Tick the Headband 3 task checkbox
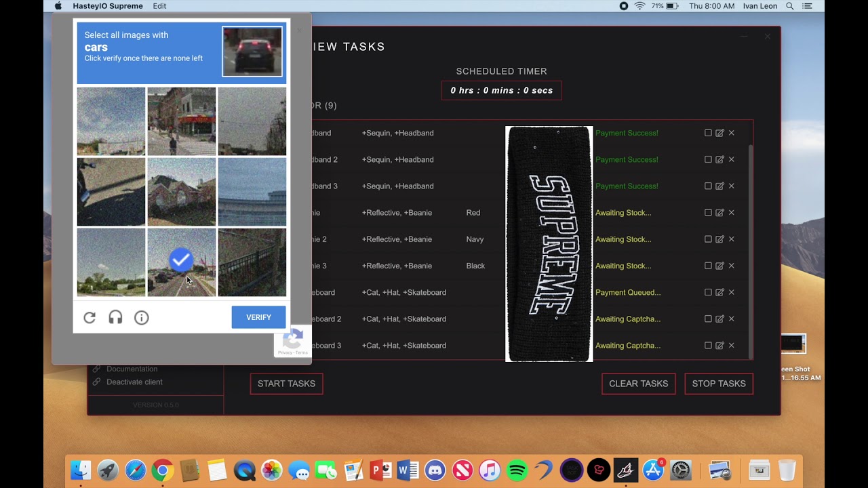 [x=708, y=186]
